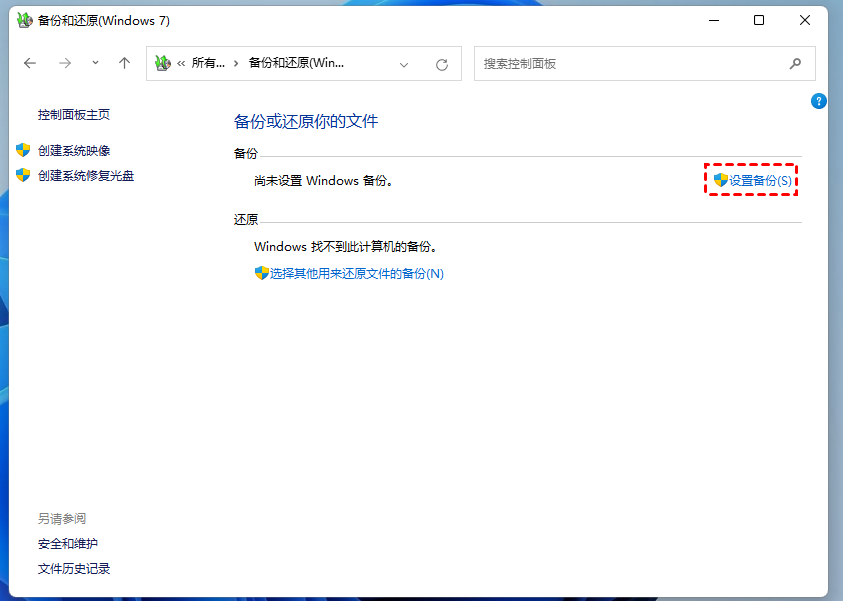Click the title bar window icon

tap(24, 20)
